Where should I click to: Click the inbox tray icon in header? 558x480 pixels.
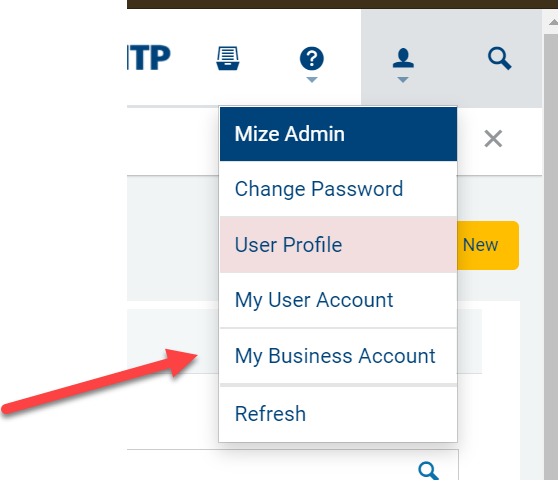click(x=228, y=58)
